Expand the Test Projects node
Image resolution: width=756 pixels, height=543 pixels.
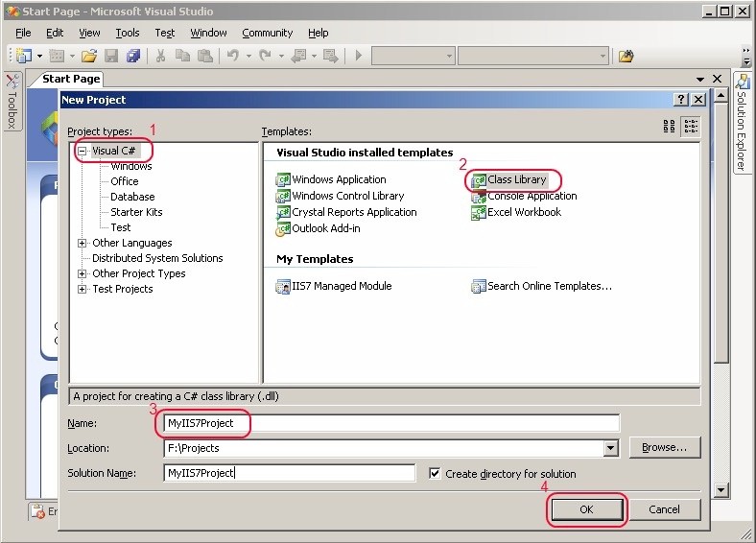click(x=82, y=290)
